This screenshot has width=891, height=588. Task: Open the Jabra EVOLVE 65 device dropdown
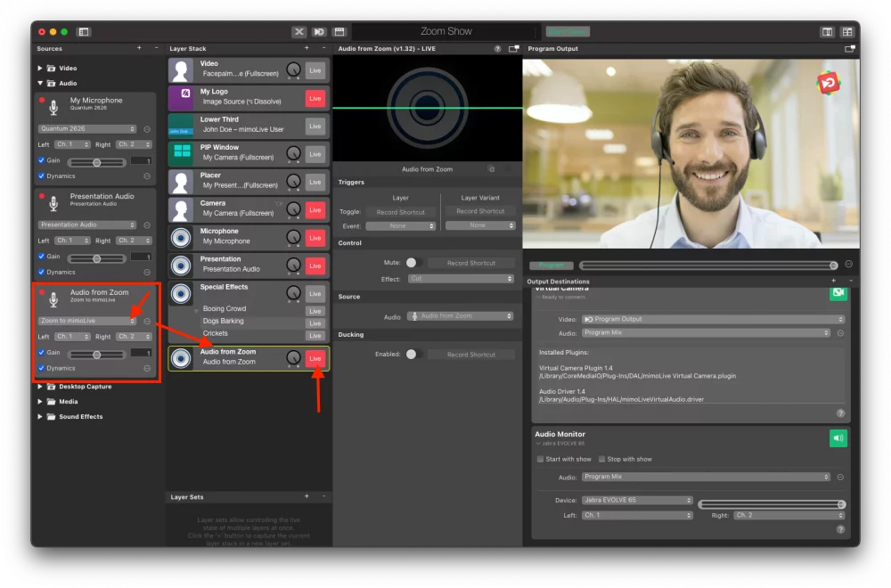637,500
